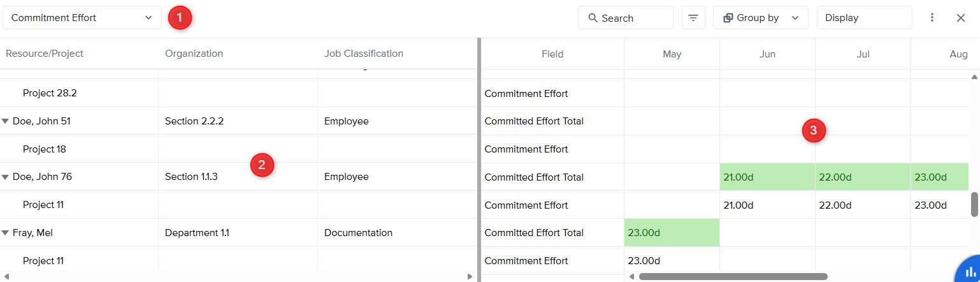Click the right grid horizontal scrollbar thumb
980x282 pixels.
coord(733,276)
